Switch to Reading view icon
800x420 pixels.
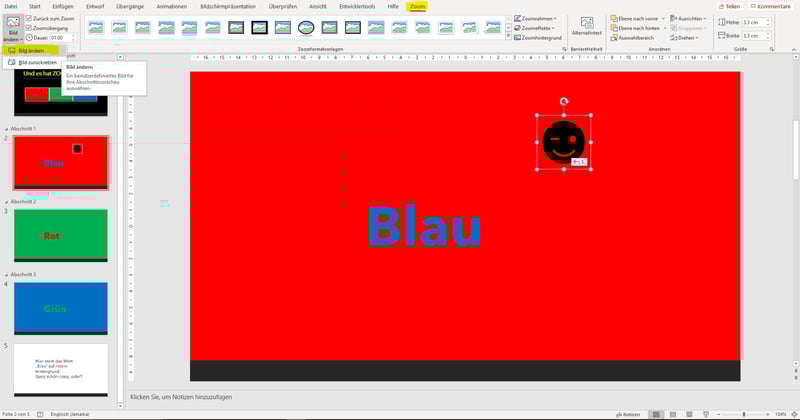coord(689,414)
